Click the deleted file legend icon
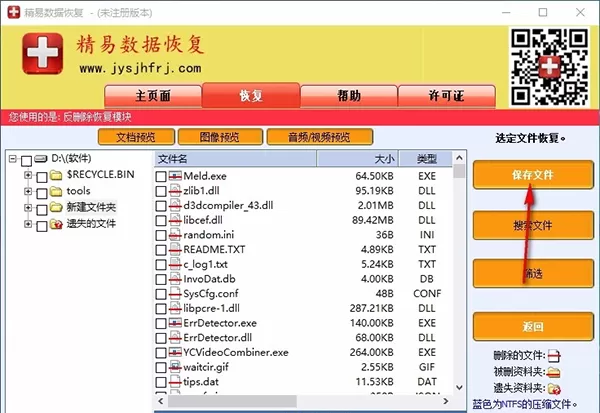Viewport: 600px width, 413px height. (x=554, y=356)
